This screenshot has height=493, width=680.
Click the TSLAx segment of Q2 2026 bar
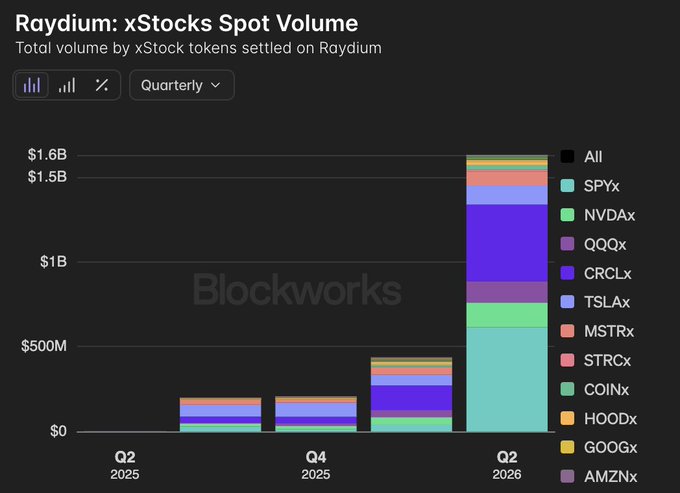tap(507, 195)
